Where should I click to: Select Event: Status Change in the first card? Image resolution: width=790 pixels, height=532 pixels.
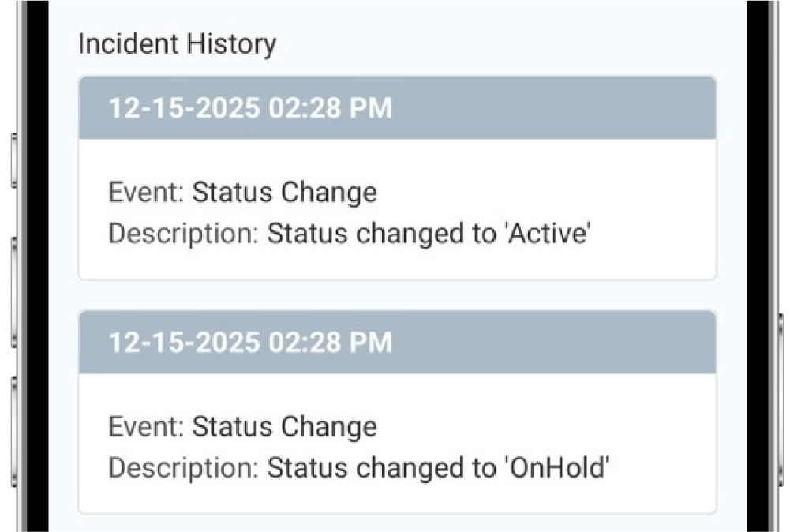[241, 192]
